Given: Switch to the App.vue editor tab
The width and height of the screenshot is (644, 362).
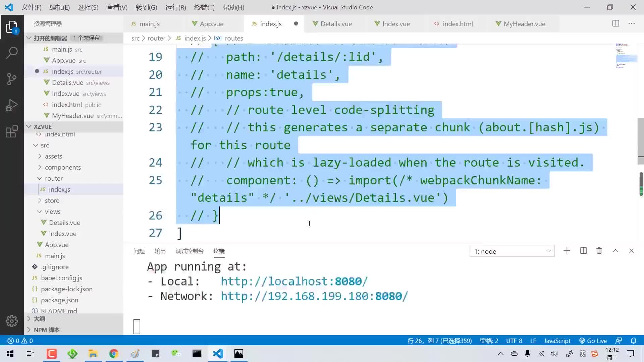Looking at the screenshot, I should [211, 24].
